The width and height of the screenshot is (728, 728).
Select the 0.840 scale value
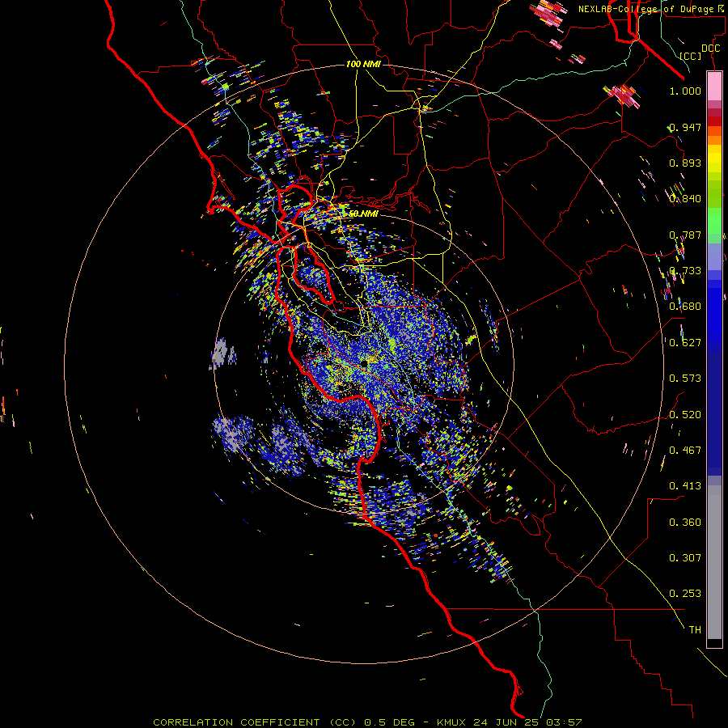[685, 199]
